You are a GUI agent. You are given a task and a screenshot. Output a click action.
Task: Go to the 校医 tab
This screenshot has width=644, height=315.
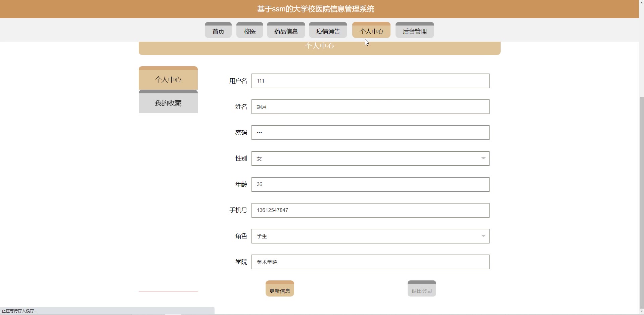(x=249, y=31)
